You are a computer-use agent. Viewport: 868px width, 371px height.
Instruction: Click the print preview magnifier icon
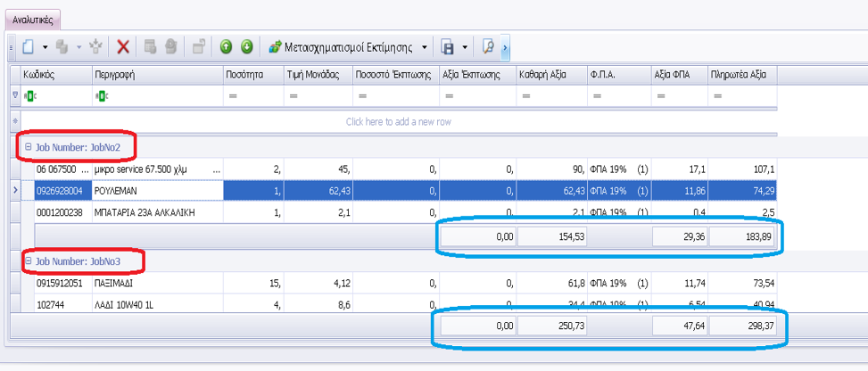pyautogui.click(x=488, y=46)
